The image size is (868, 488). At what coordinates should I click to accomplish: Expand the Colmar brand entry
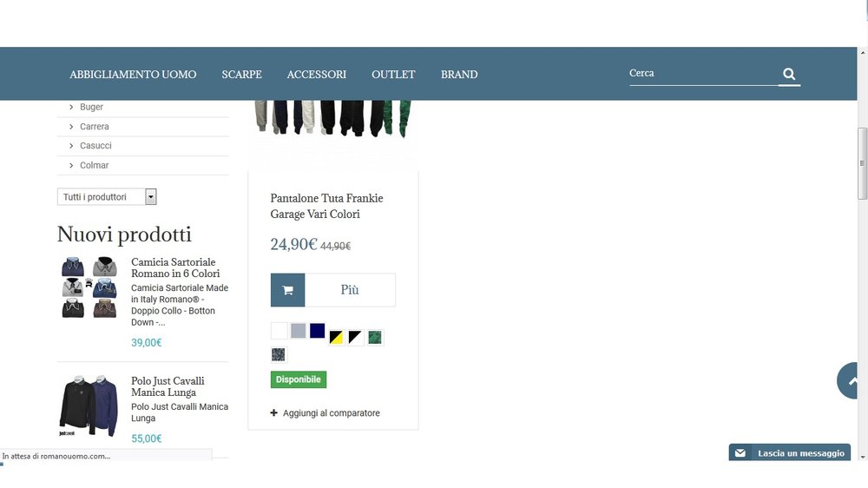[71, 165]
